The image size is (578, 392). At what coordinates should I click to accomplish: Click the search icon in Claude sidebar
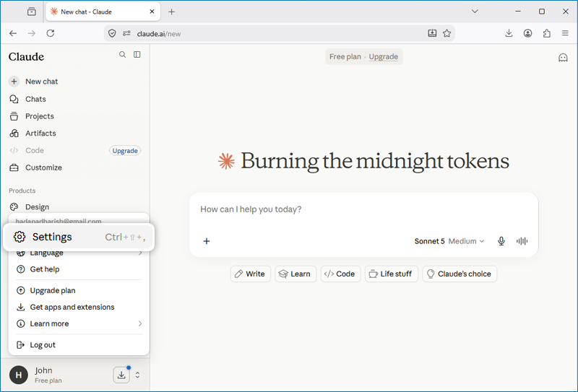pos(122,55)
